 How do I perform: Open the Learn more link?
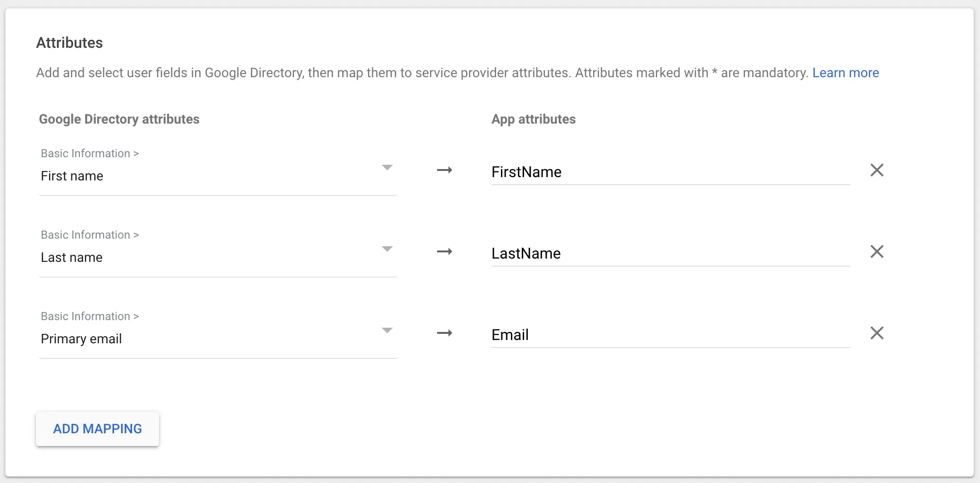pyautogui.click(x=846, y=72)
